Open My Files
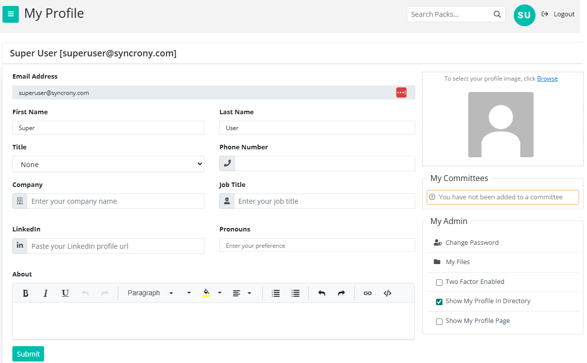This screenshot has height=363, width=587. click(457, 262)
